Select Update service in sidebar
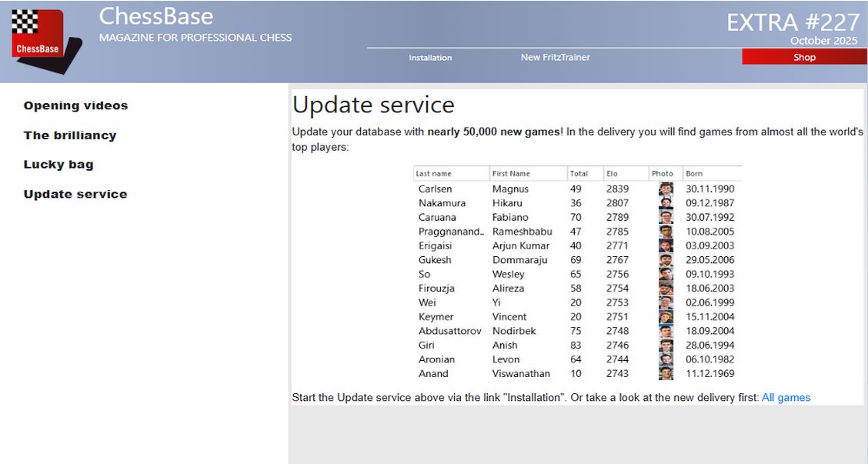Image resolution: width=868 pixels, height=464 pixels. point(75,195)
